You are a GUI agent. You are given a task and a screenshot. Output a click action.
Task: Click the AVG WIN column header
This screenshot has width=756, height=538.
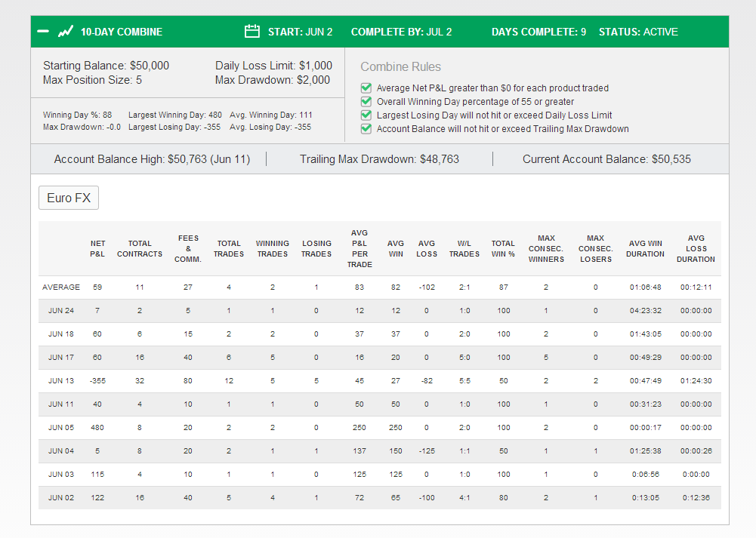396,248
